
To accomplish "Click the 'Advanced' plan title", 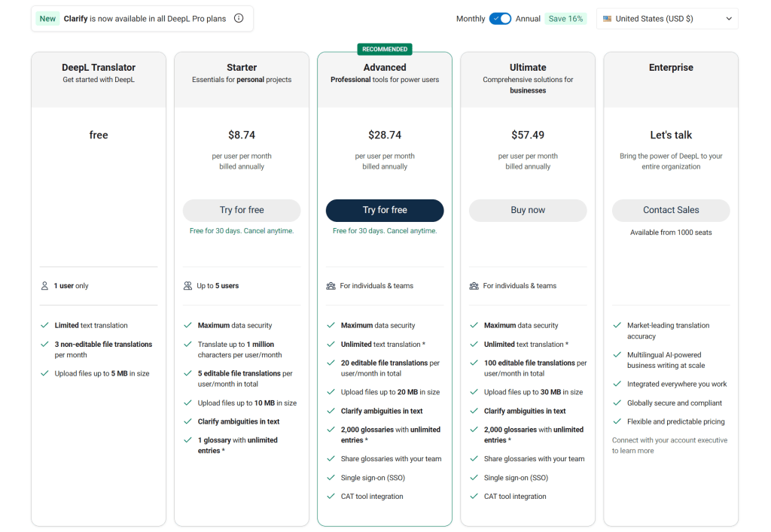I will pyautogui.click(x=385, y=67).
